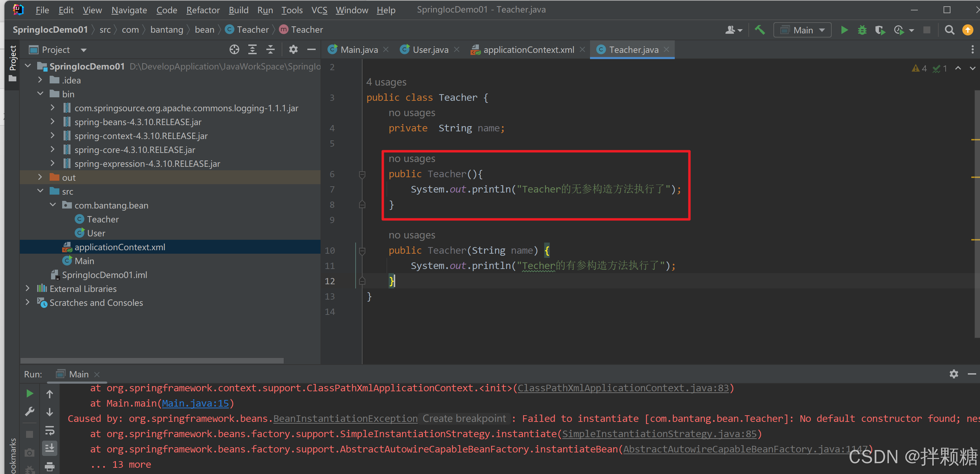Click Rerun Main in Run panel
980x474 pixels.
click(30, 393)
